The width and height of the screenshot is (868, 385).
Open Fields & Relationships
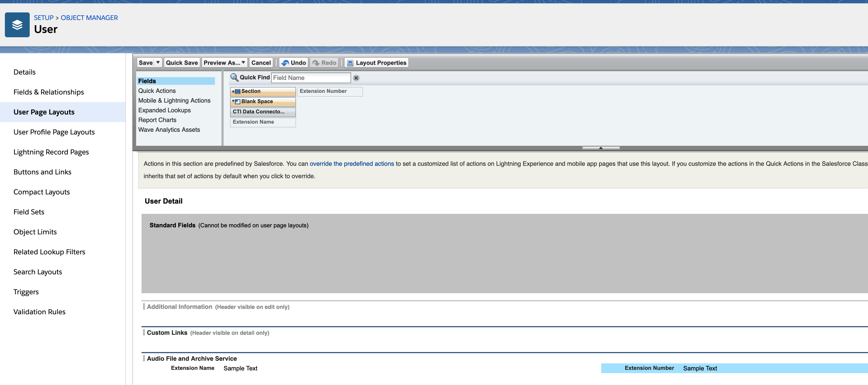click(x=49, y=92)
